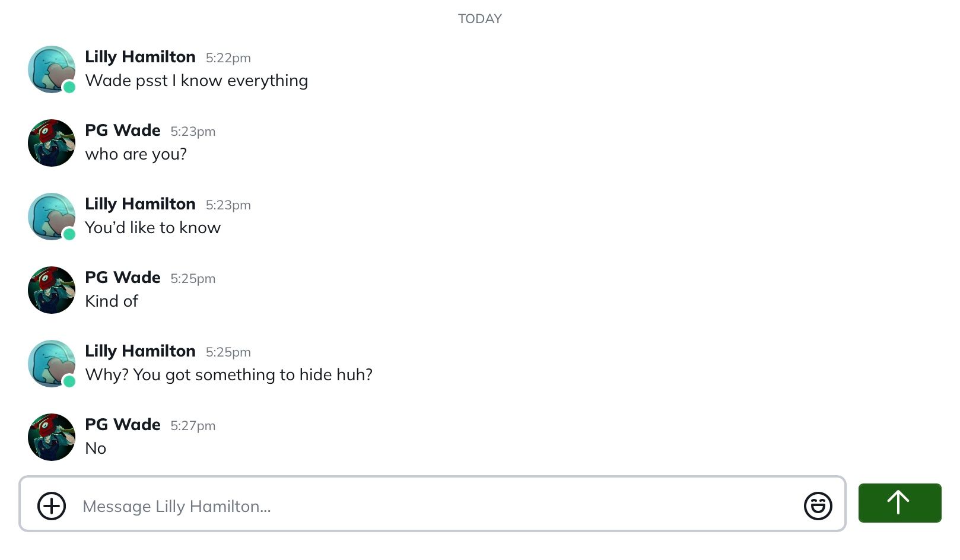The height and width of the screenshot is (560, 960).
Task: Click PG Wade's avatar on 'Kind of' message
Action: click(x=52, y=290)
